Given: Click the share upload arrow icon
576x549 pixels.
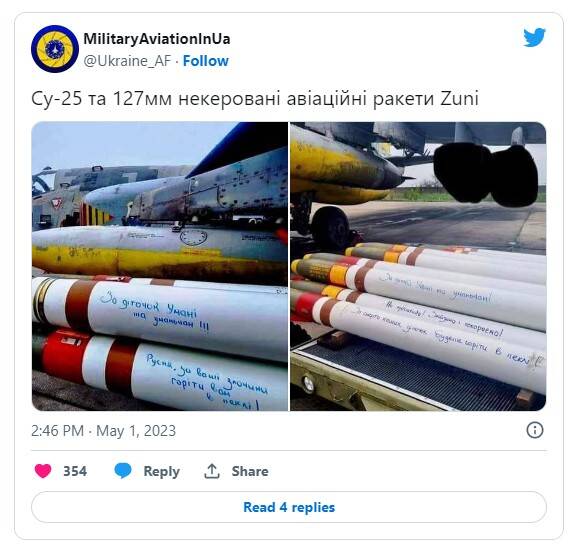Looking at the screenshot, I should coord(212,471).
